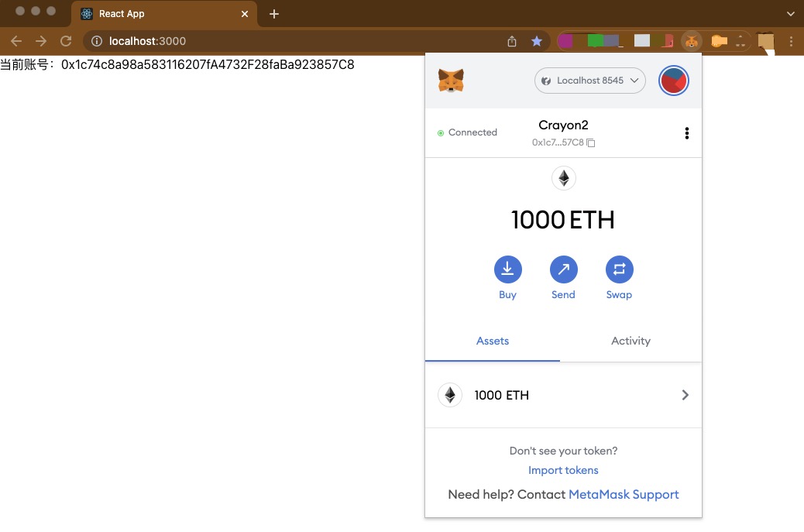Click the Crayon2 account name
The height and width of the screenshot is (532, 804).
click(x=563, y=125)
